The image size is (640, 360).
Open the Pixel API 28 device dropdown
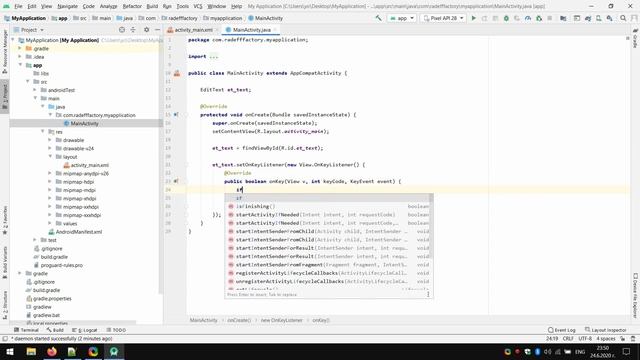click(443, 18)
